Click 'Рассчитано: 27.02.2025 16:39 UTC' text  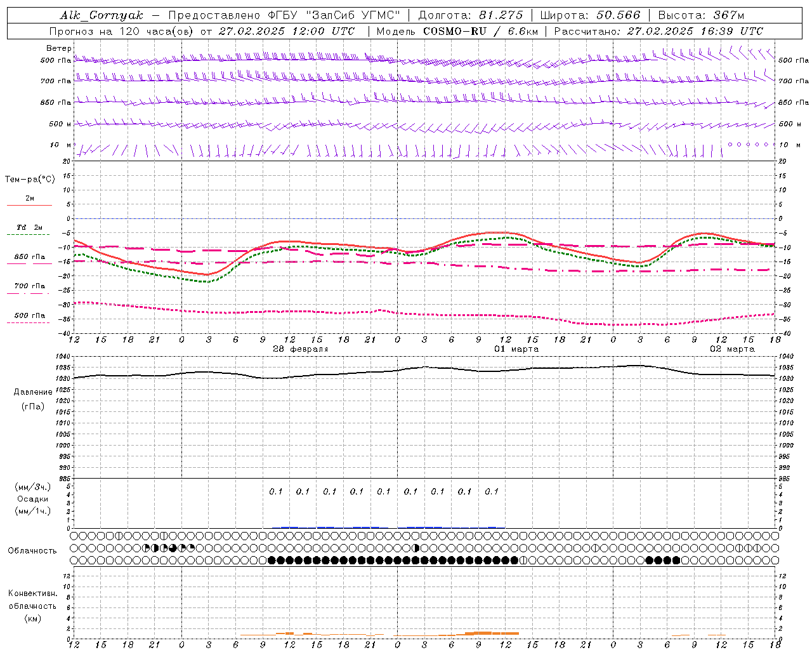(658, 31)
